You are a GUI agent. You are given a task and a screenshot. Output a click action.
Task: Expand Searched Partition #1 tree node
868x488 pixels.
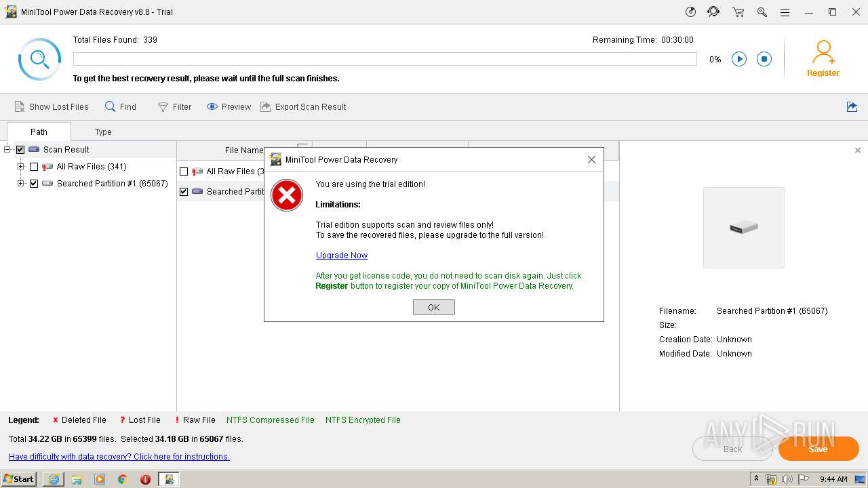pos(21,183)
